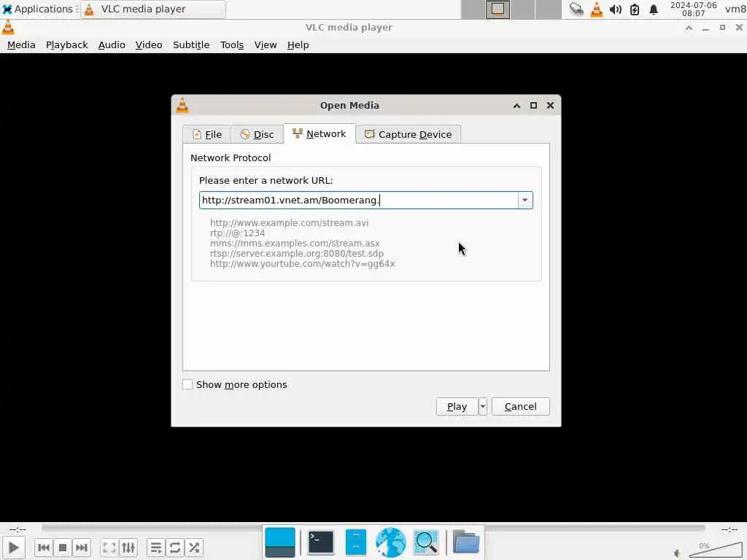The image size is (747, 560).
Task: Skip to next media track
Action: click(x=82, y=548)
